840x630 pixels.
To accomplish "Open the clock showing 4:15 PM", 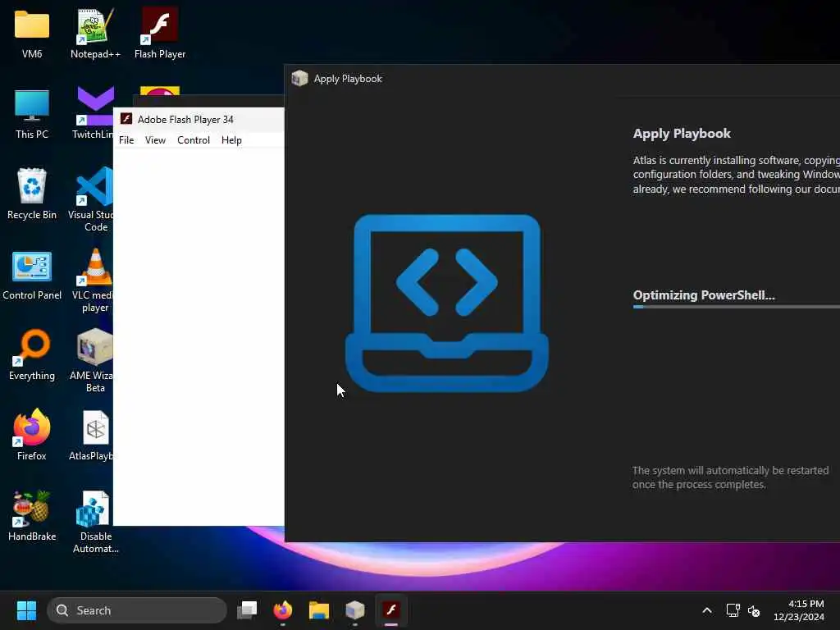I will (799, 610).
